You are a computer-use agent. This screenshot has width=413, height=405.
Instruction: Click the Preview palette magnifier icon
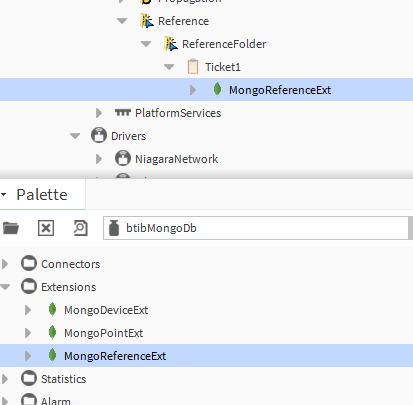point(80,228)
